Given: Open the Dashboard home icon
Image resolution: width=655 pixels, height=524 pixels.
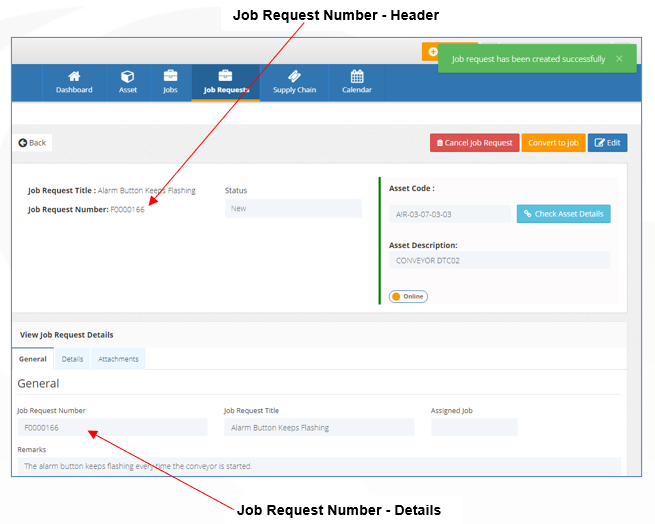Looking at the screenshot, I should coord(74,76).
